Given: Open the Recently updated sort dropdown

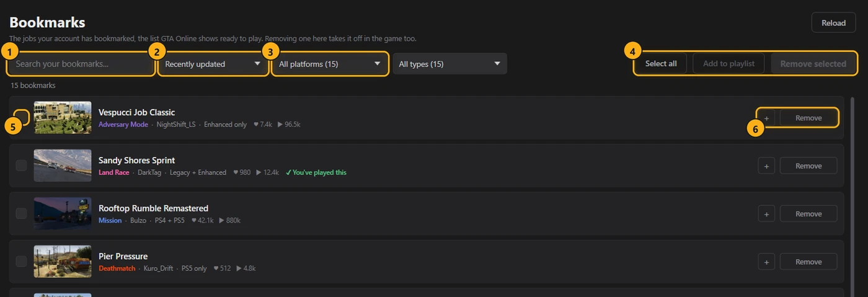Looking at the screenshot, I should point(213,64).
